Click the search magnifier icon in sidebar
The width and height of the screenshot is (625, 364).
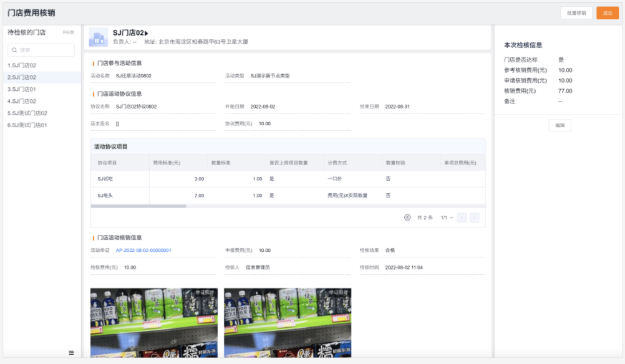point(14,50)
